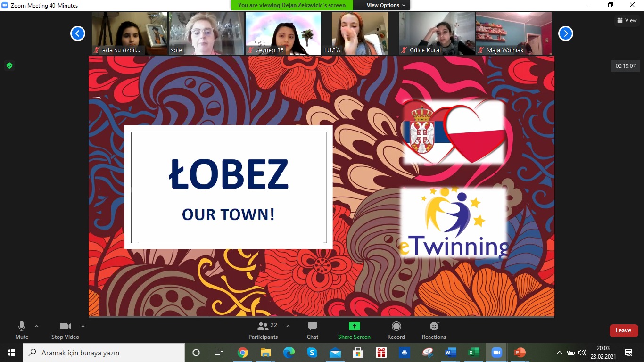Viewport: 644px width, 362px height.
Task: Open the notification center icon
Action: [628, 353]
